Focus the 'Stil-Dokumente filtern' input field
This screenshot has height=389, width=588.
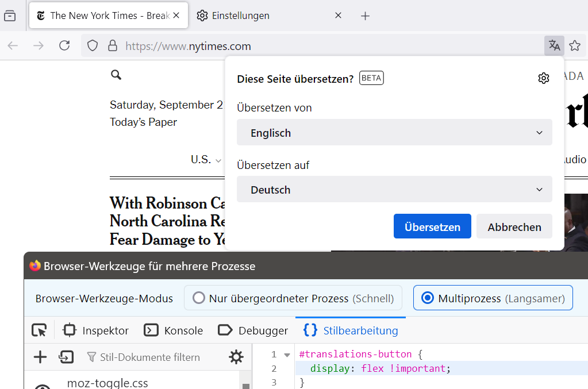point(151,357)
